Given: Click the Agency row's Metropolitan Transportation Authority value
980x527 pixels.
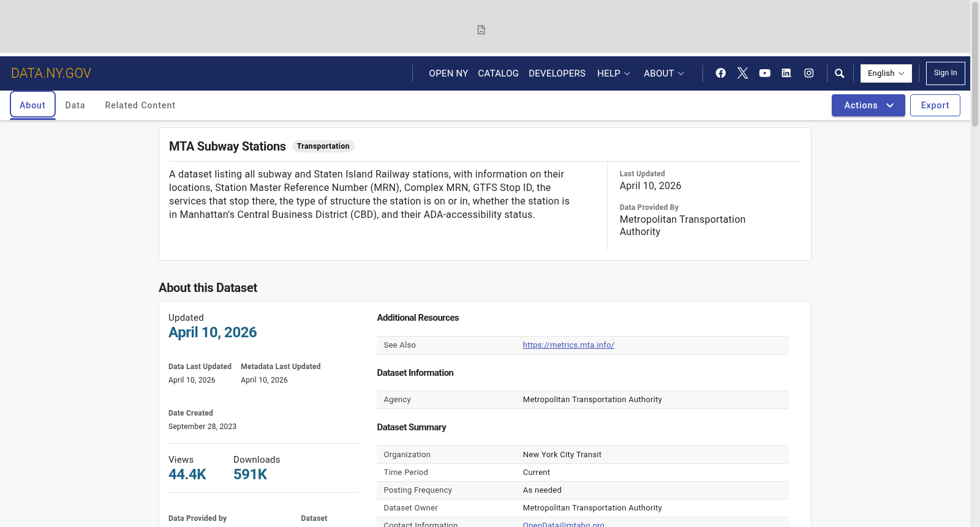Looking at the screenshot, I should pyautogui.click(x=592, y=400).
